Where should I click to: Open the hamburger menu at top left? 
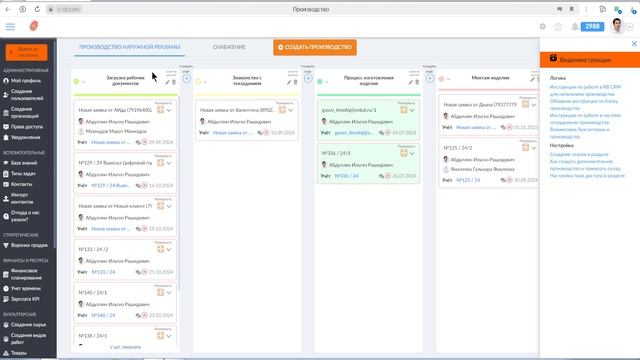10,27
